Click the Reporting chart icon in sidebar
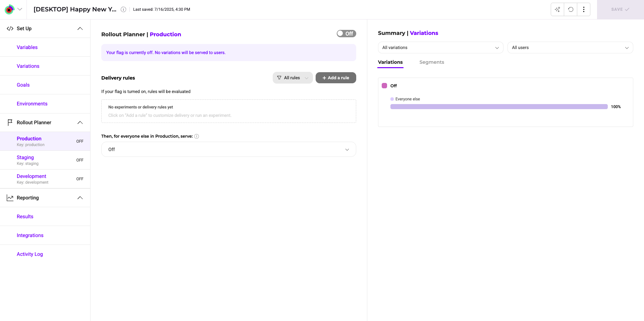 (10, 198)
